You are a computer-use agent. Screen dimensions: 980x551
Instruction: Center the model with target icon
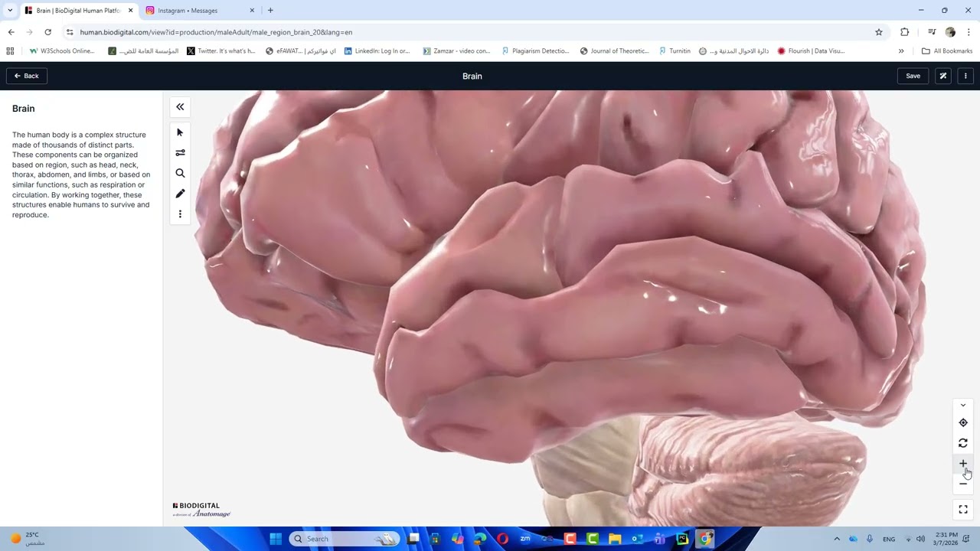(963, 422)
